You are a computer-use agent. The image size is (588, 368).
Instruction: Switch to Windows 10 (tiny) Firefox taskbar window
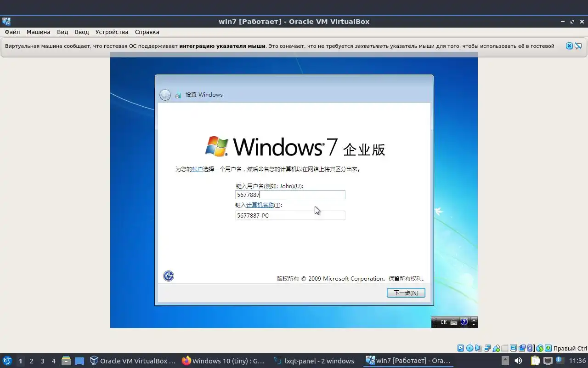coord(224,361)
